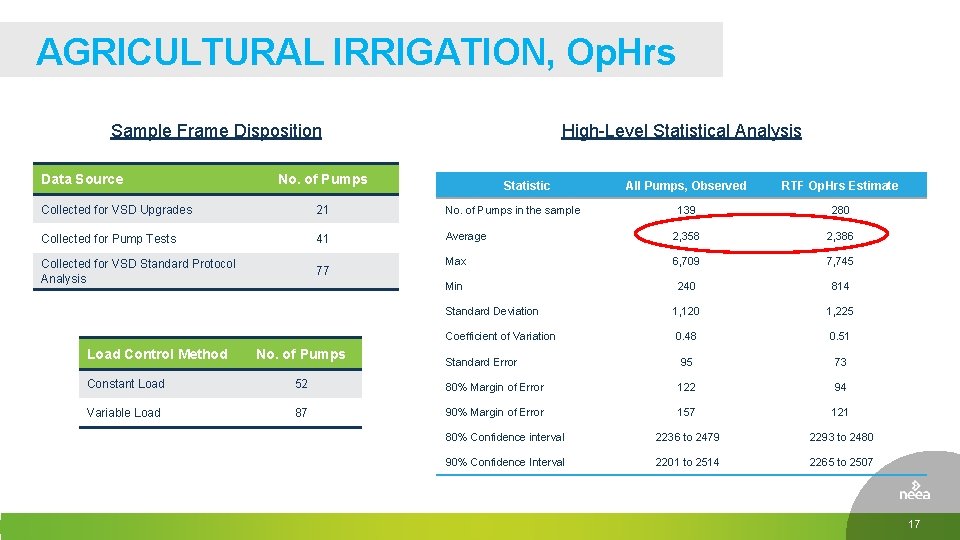The width and height of the screenshot is (960, 540).
Task: Click the RTF average 2,386
Action: click(839, 236)
